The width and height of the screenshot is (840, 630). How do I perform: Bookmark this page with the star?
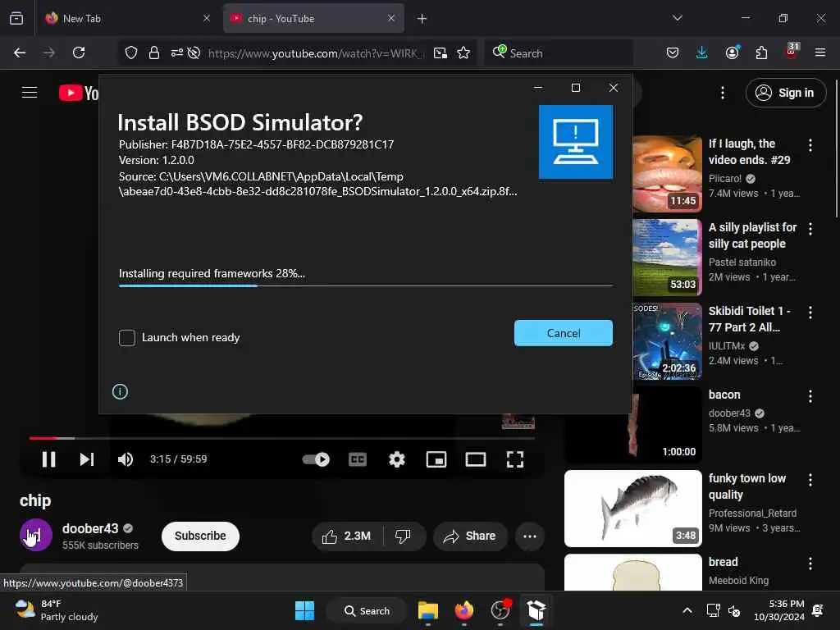click(463, 52)
